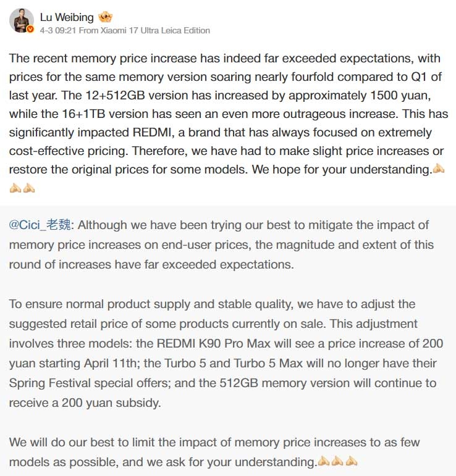Viewport: 456px width, 476px height.
Task: Click the quoted repost paragraph about REDMI K90 Pro Max
Action: (x=226, y=353)
